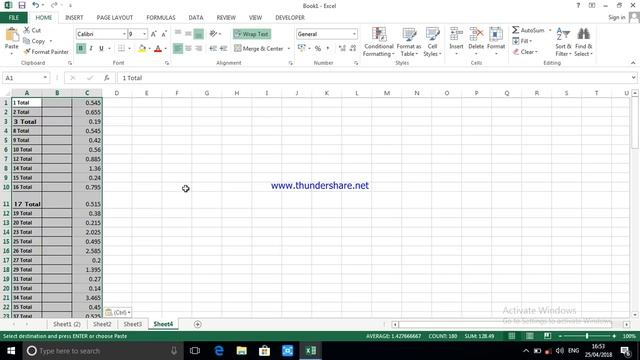This screenshot has height=360, width=640.
Task: Click the Windows search box
Action: (x=102, y=351)
